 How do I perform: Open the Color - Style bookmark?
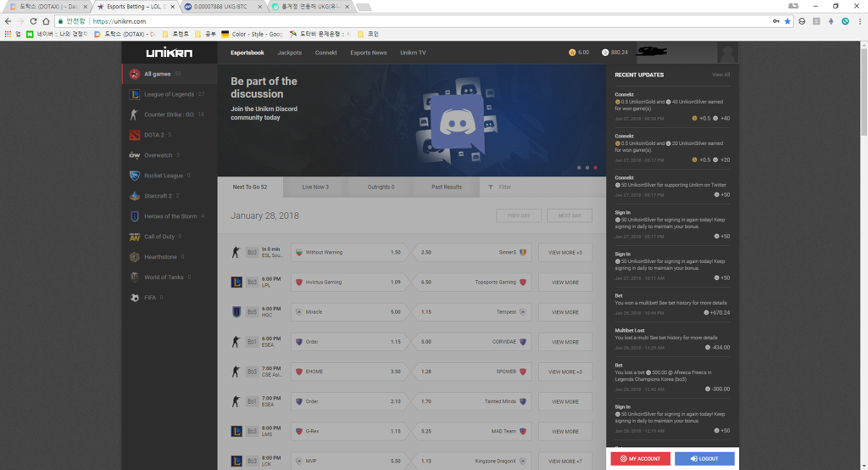pyautogui.click(x=252, y=34)
